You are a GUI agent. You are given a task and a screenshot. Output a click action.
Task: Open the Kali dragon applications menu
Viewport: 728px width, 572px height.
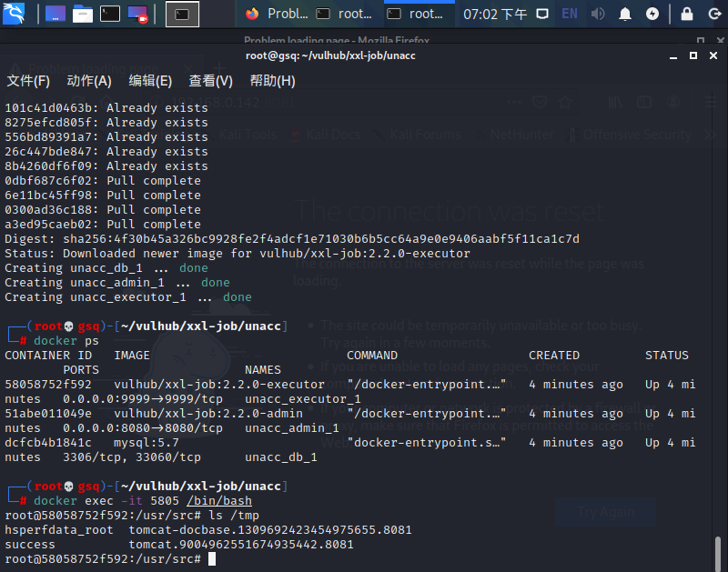[x=14, y=14]
